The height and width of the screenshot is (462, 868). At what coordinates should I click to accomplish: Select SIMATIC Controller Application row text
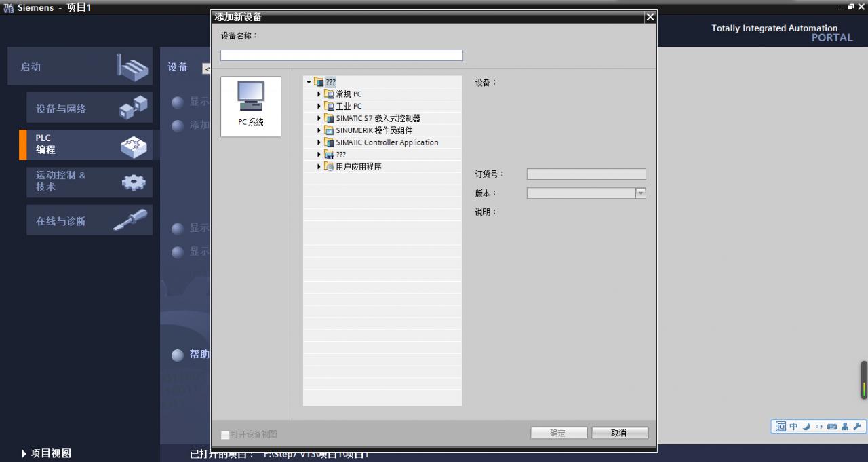coord(387,142)
